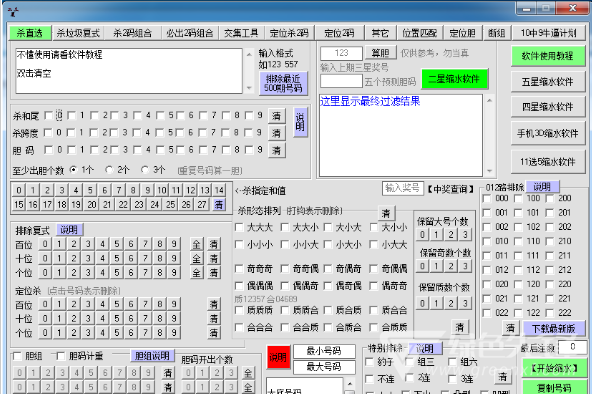Click sum value 27 button
The height and width of the screenshot is (394, 592).
click(x=202, y=205)
